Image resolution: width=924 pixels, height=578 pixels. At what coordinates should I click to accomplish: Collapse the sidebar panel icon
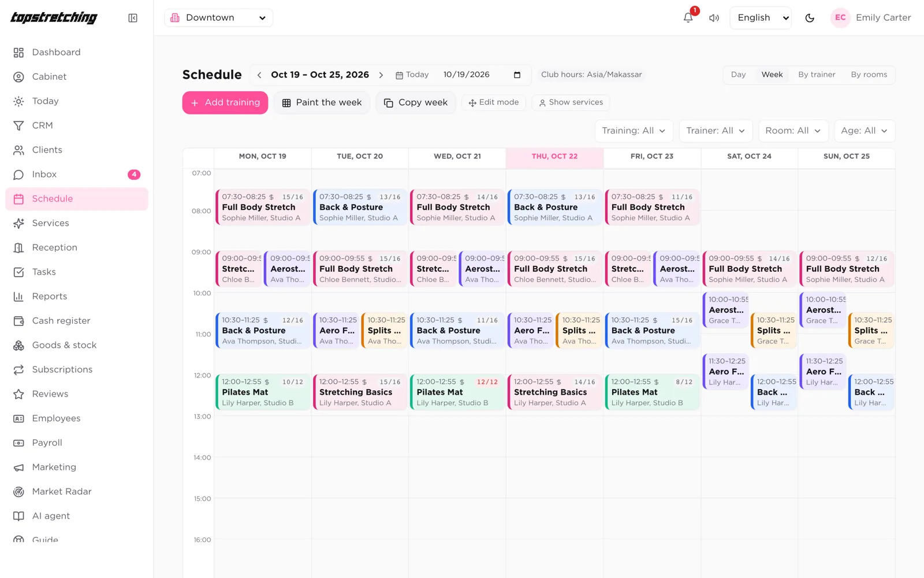(x=133, y=18)
